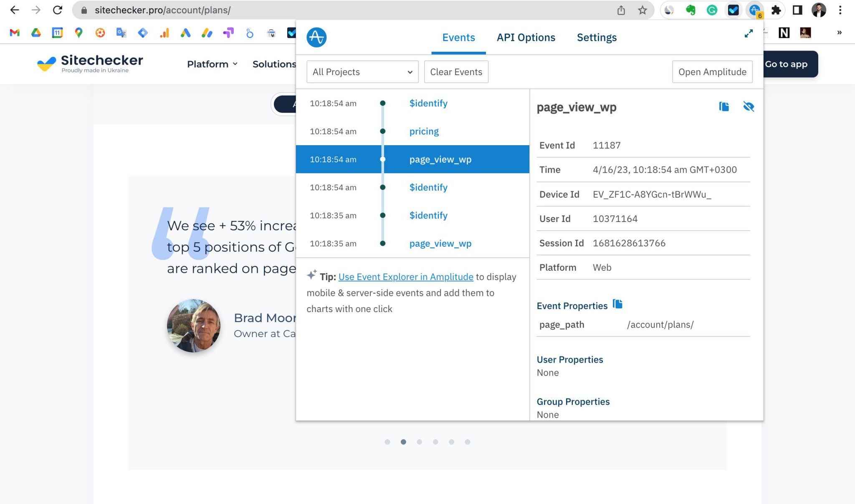Open the All Projects dropdown
This screenshot has height=504, width=855.
[362, 72]
